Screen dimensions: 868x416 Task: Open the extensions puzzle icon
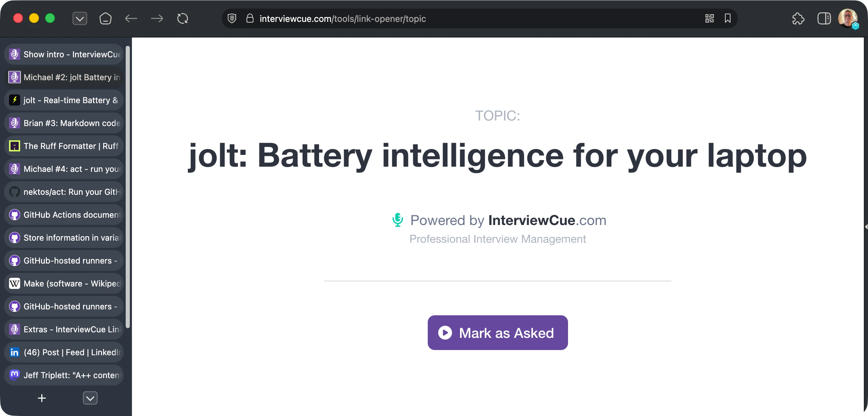798,19
